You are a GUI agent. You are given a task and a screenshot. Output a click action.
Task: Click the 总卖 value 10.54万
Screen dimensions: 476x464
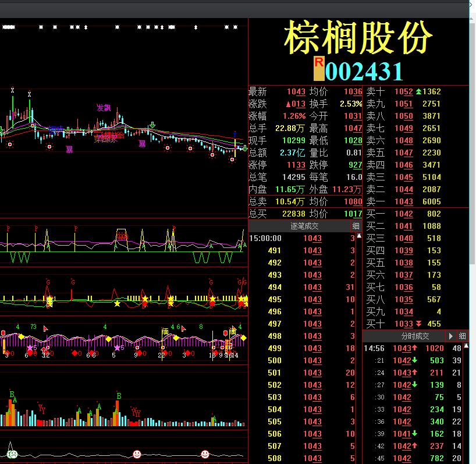pos(290,201)
